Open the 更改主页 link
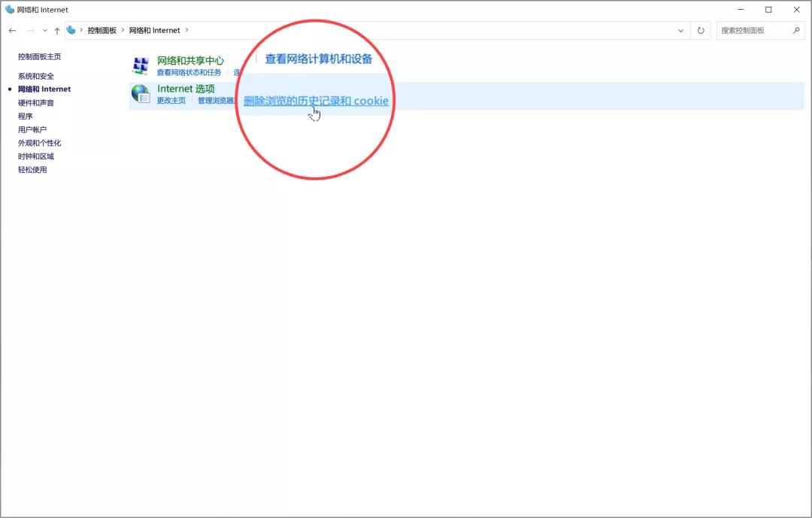This screenshot has height=518, width=812. [171, 101]
